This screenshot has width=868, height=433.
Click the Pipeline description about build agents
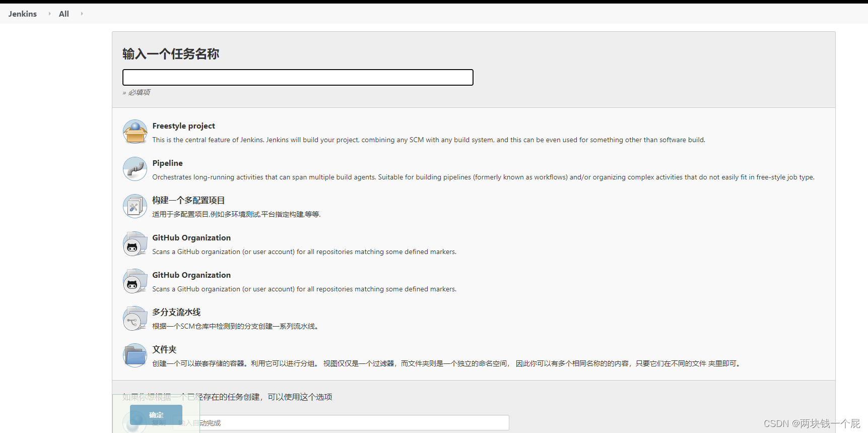483,177
